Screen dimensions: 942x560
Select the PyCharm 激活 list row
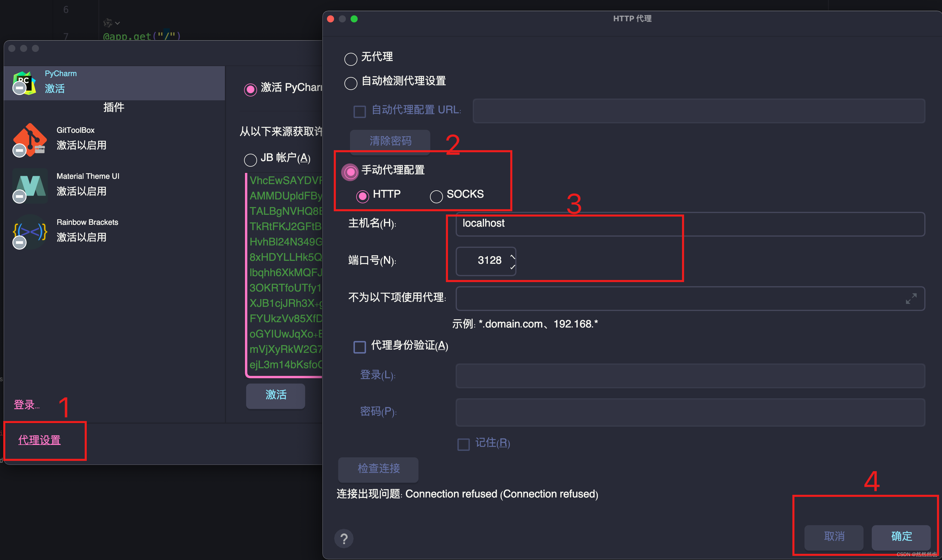pos(114,83)
